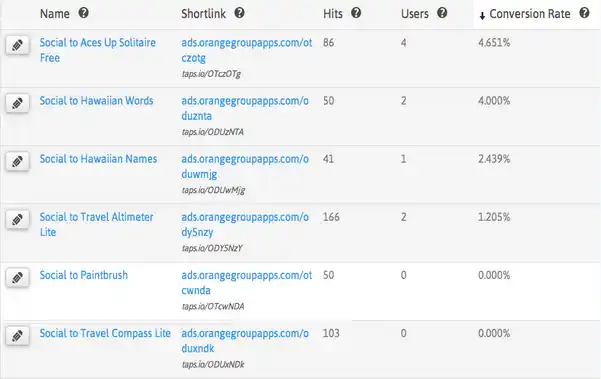
Task: Click the 2.439% conversion rate
Action: [494, 159]
